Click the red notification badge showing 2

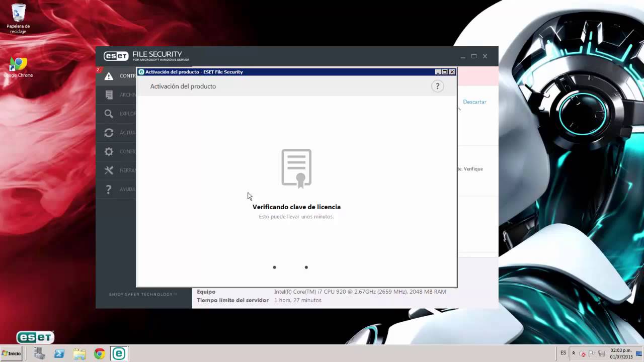[x=98, y=70]
